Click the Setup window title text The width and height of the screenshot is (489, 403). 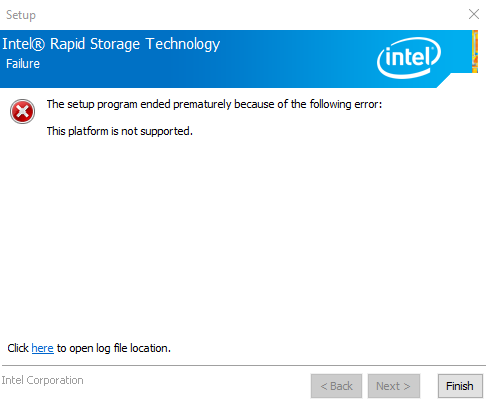(21, 15)
